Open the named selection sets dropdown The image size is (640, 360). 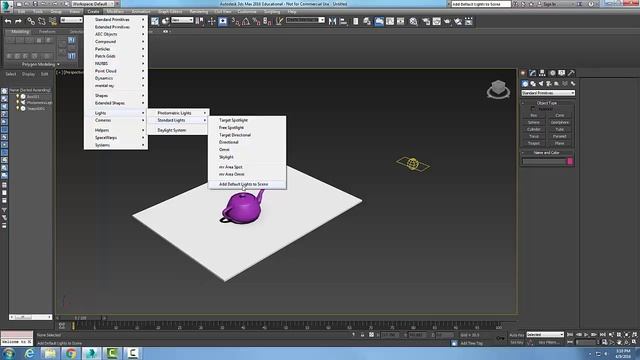(x=305, y=20)
